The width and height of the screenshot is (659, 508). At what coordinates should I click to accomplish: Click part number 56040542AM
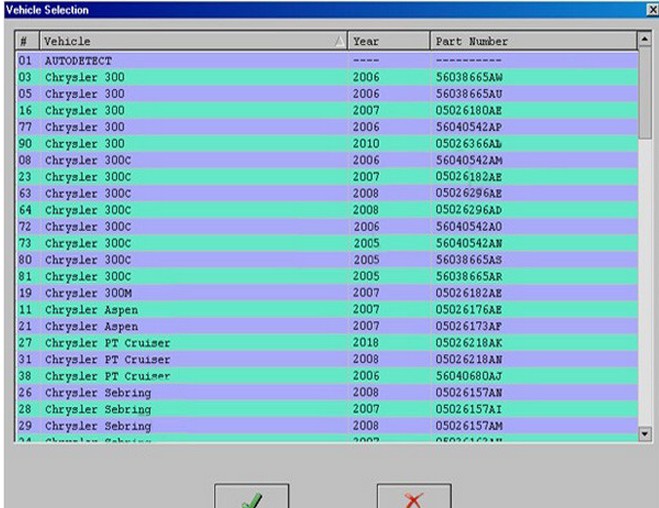tap(469, 160)
